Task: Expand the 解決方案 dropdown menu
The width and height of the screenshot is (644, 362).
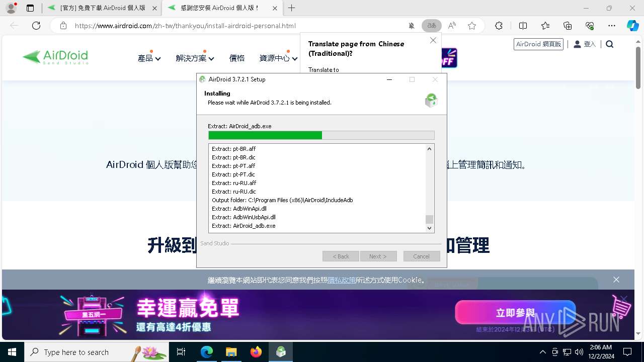Action: click(x=195, y=58)
